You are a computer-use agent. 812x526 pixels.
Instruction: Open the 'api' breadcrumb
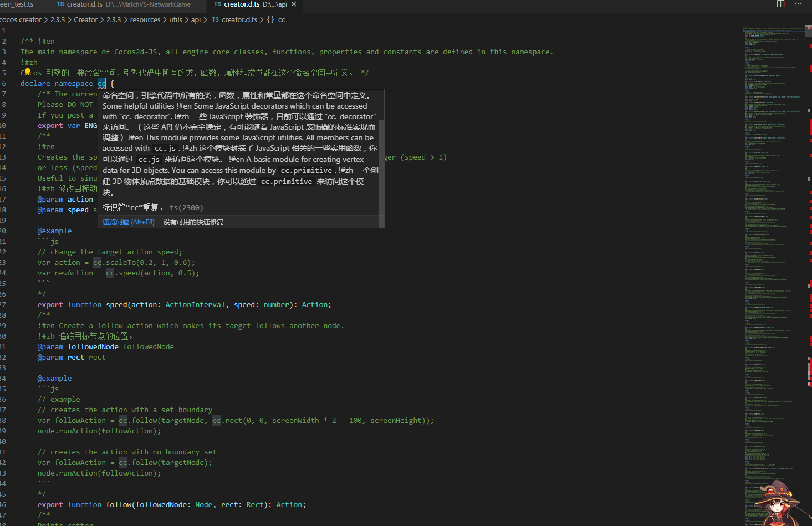coord(196,19)
